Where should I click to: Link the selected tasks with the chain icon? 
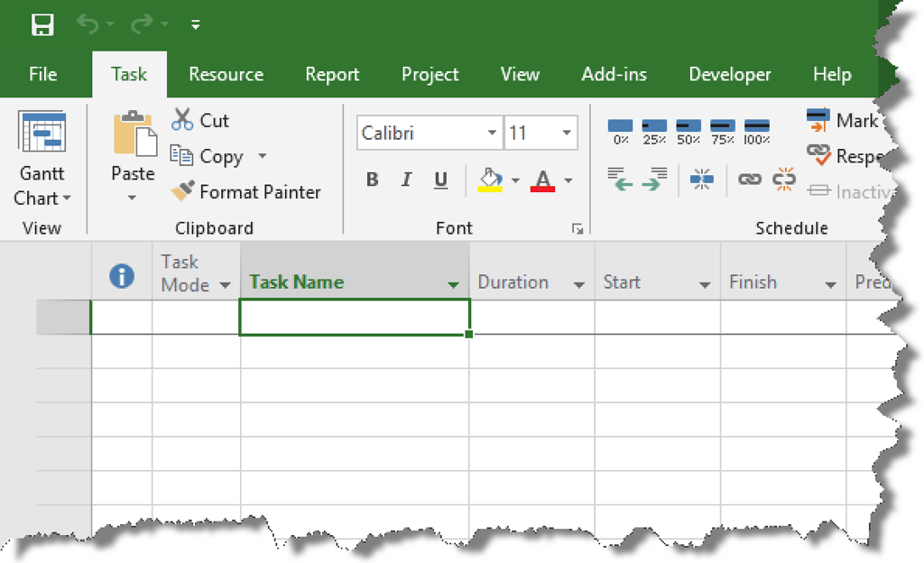(749, 180)
